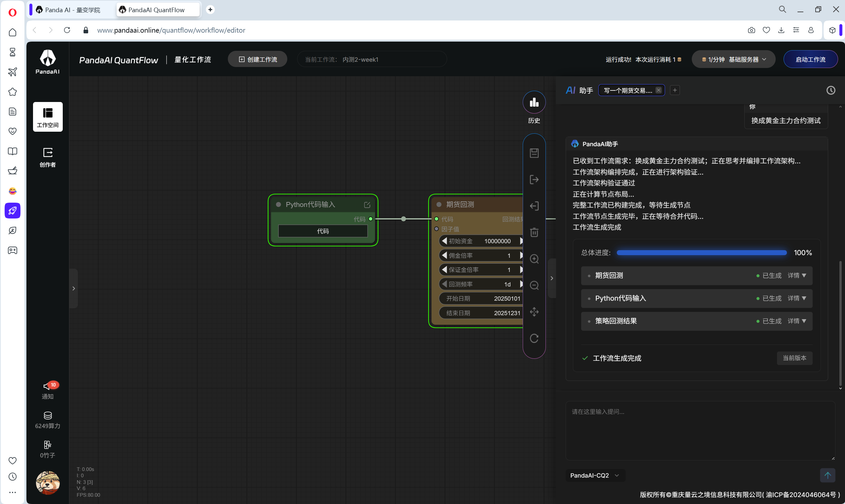Expand the left panel with chevron
This screenshot has height=504, width=845.
click(74, 288)
